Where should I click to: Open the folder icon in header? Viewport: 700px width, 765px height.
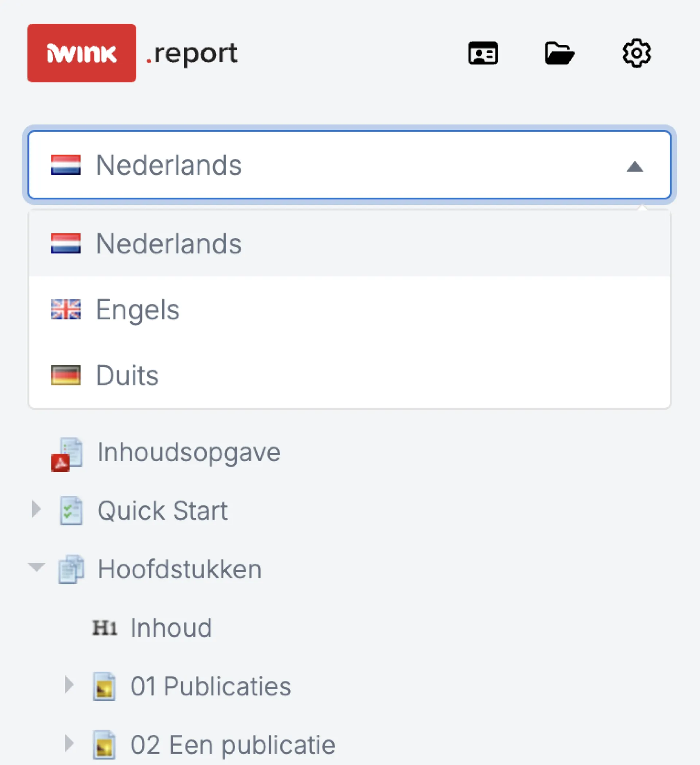tap(560, 53)
